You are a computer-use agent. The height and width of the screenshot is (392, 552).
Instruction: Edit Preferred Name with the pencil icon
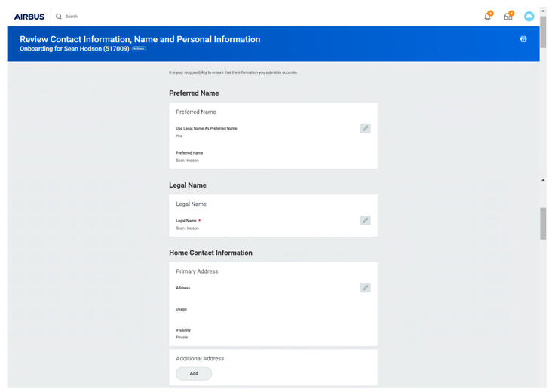[x=365, y=128]
